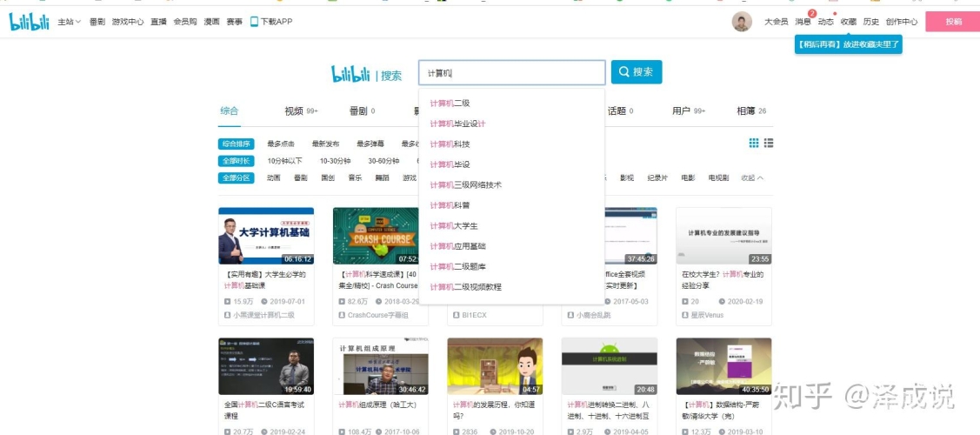Open uploader 小黑课堂计算机二级
This screenshot has height=435, width=980.
(x=263, y=316)
